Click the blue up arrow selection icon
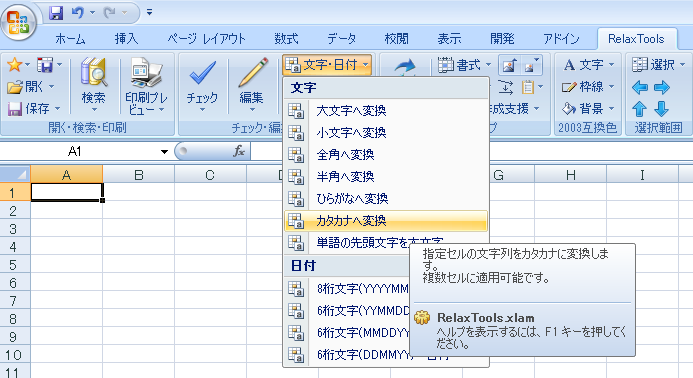This screenshot has height=378, width=693. [x=640, y=109]
